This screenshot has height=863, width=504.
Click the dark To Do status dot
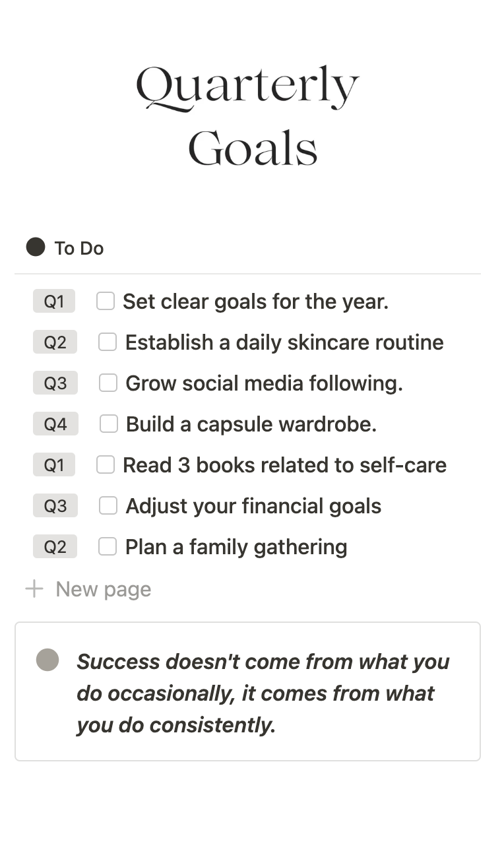(36, 247)
